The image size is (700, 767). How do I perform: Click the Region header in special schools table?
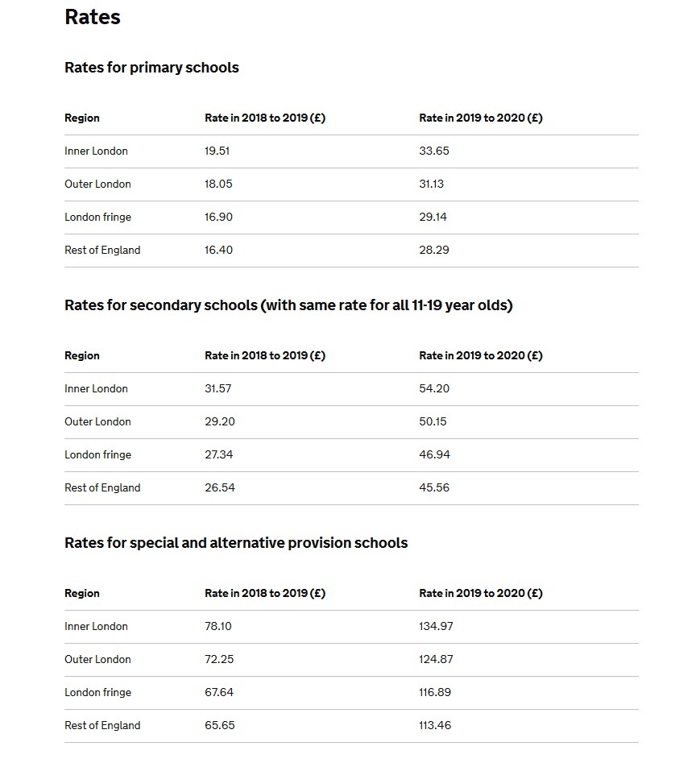click(x=82, y=593)
